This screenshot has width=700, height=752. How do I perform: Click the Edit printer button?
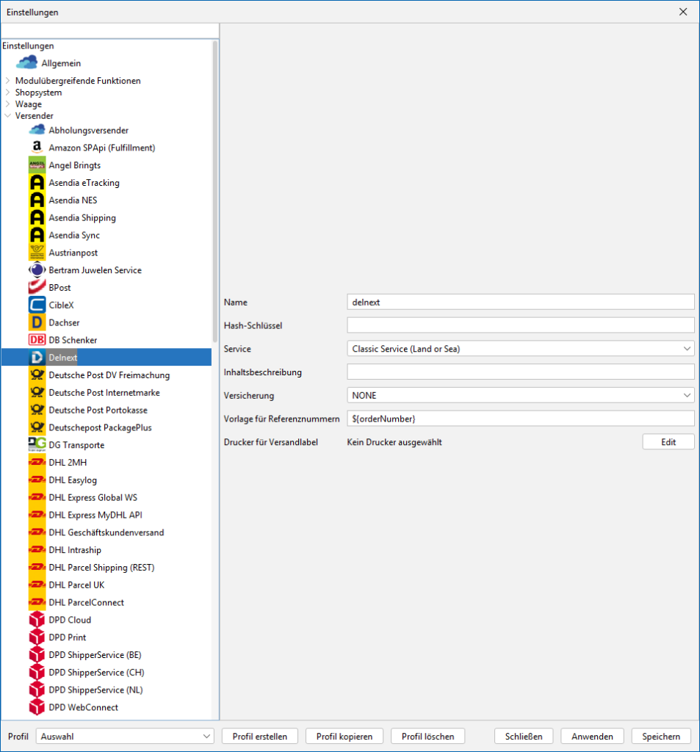click(668, 442)
